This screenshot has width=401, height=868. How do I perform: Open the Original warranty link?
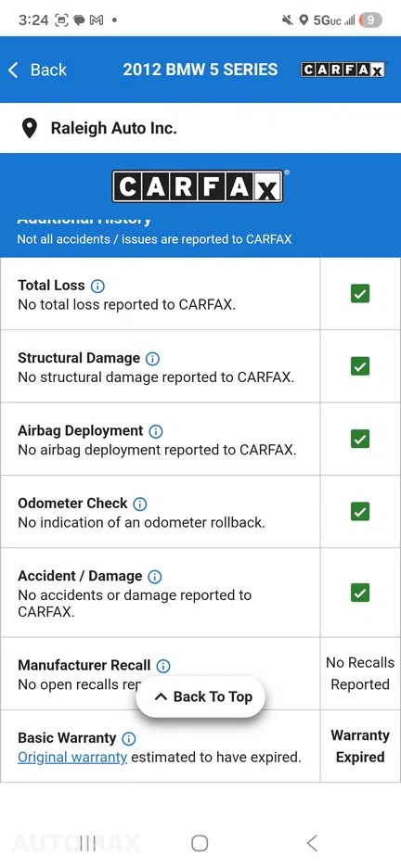[72, 757]
